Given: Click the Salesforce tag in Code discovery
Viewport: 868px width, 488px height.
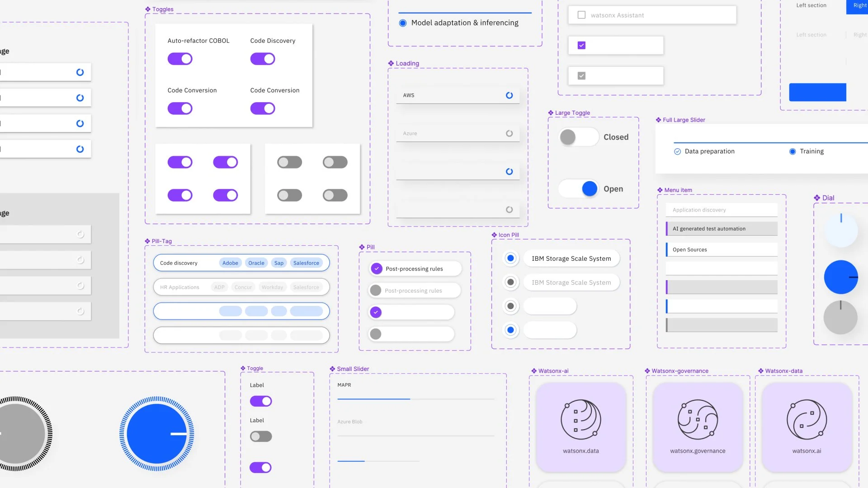Looking at the screenshot, I should pos(306,263).
